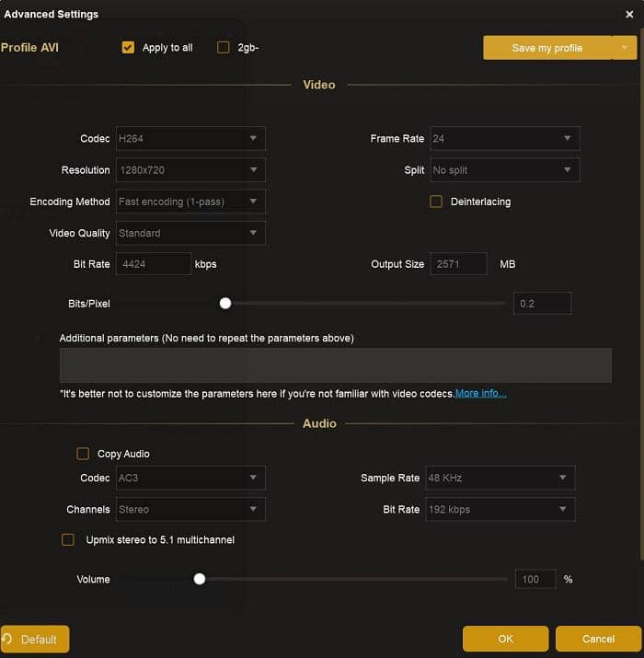
Task: Click the Video section heading
Action: (x=319, y=85)
